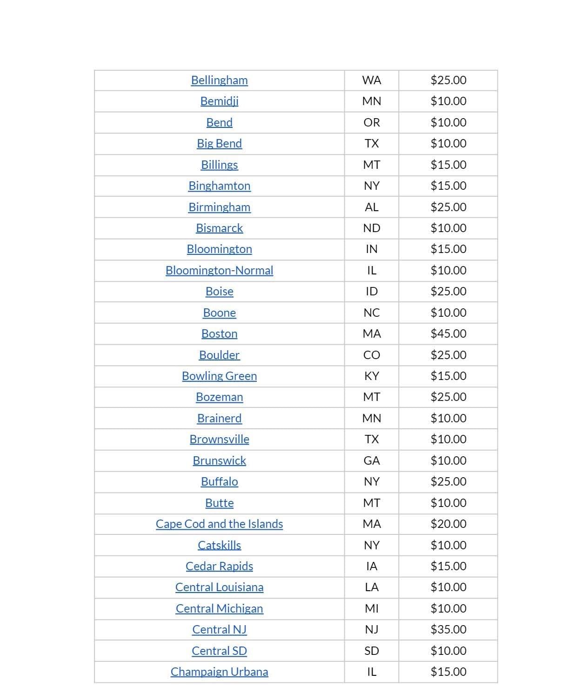The height and width of the screenshot is (700, 588).
Task: Open the Big Bend link
Action: click(x=219, y=143)
